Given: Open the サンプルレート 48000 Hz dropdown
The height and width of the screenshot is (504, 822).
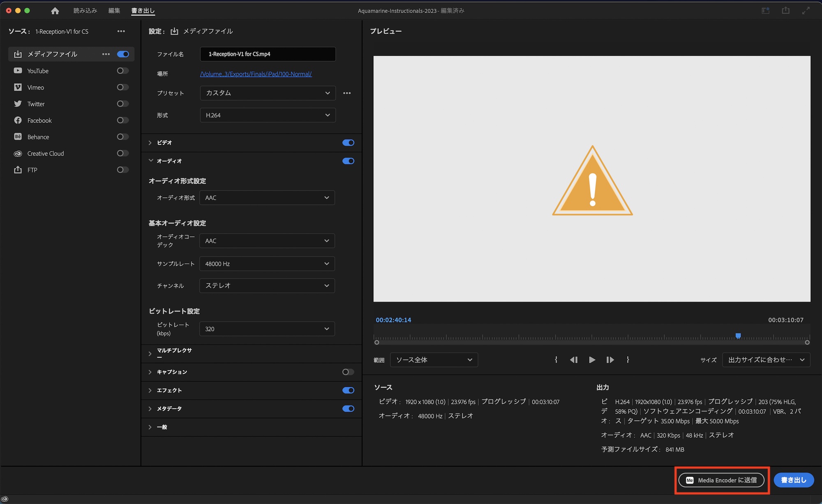Looking at the screenshot, I should tap(267, 264).
